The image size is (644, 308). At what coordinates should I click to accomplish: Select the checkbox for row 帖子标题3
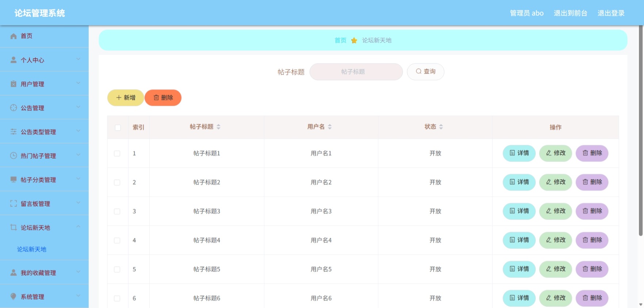point(117,211)
